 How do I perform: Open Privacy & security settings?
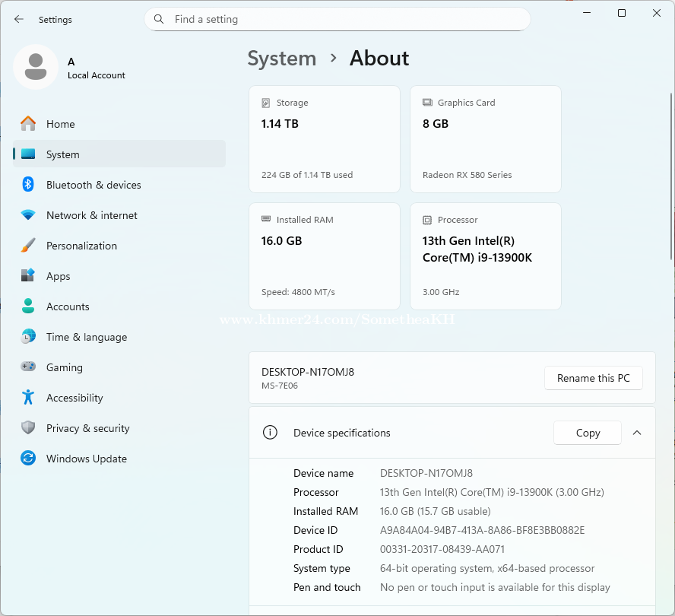click(87, 428)
